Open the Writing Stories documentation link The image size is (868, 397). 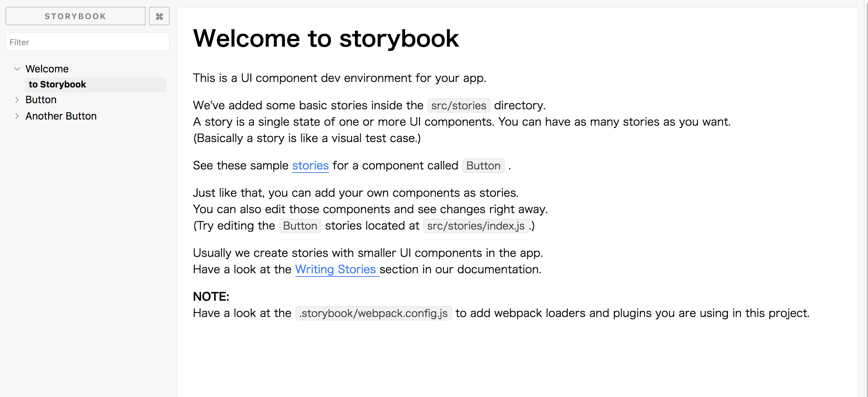click(x=337, y=269)
